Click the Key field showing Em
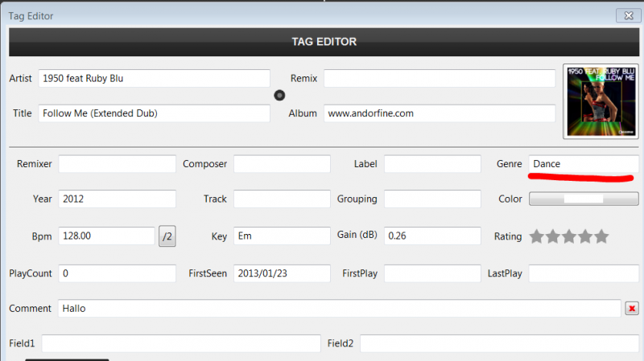 282,236
